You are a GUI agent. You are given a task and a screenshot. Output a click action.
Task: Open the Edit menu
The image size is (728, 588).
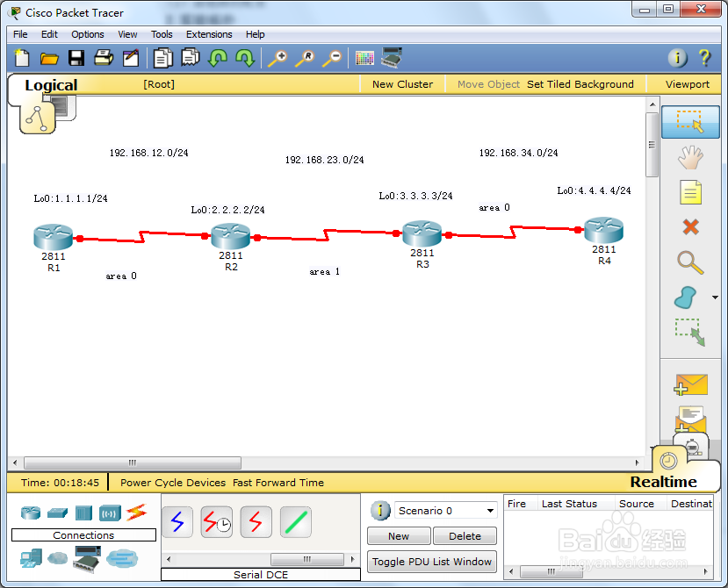[49, 34]
